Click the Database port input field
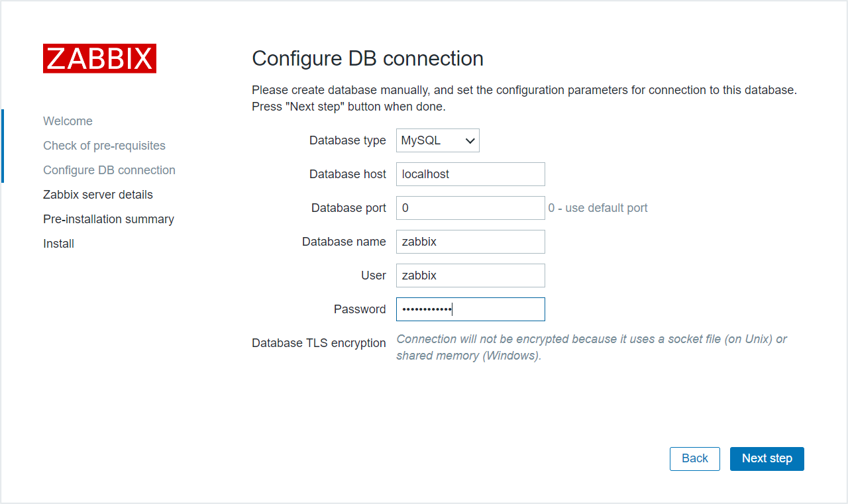This screenshot has width=848, height=504. click(x=470, y=208)
